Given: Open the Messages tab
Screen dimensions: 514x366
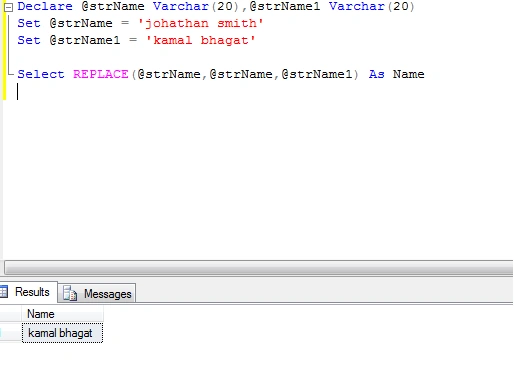Looking at the screenshot, I should pyautogui.click(x=97, y=293).
